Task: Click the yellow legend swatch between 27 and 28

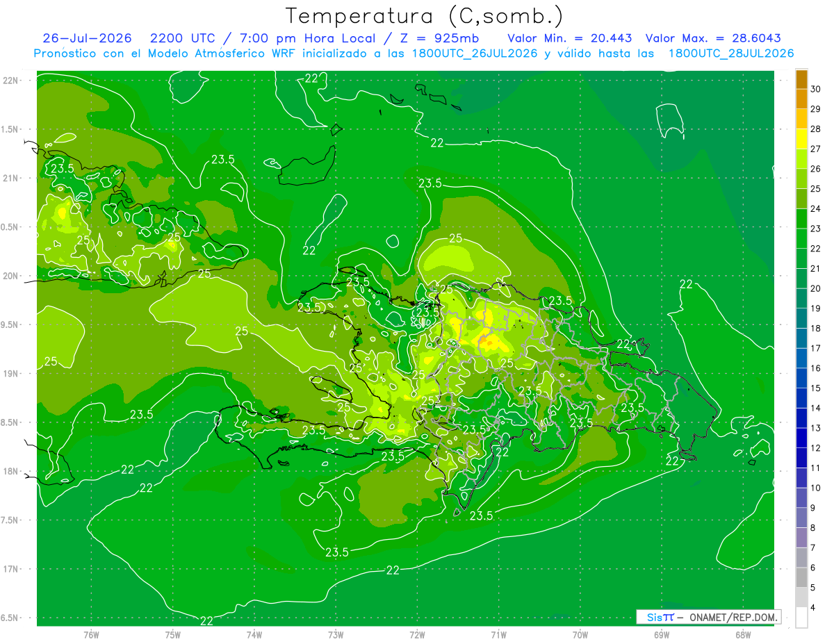Action: 801,138
